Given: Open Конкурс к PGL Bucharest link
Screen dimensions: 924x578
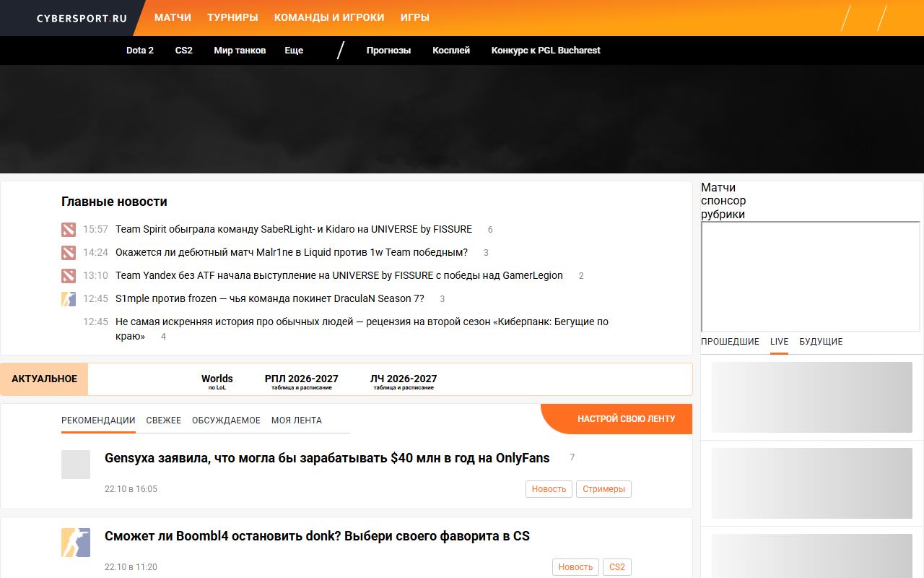Looking at the screenshot, I should click(x=546, y=51).
